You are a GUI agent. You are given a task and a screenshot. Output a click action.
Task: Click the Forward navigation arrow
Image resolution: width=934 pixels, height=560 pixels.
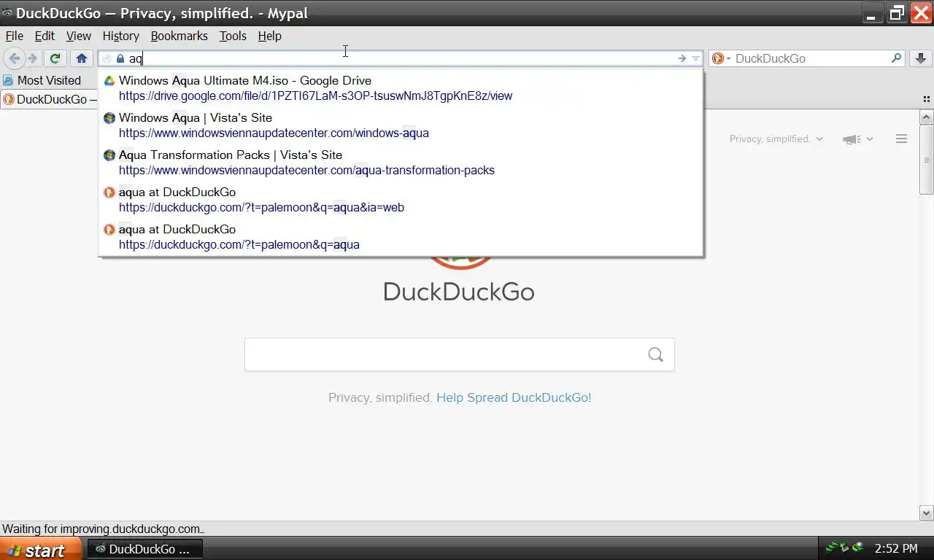(x=32, y=58)
